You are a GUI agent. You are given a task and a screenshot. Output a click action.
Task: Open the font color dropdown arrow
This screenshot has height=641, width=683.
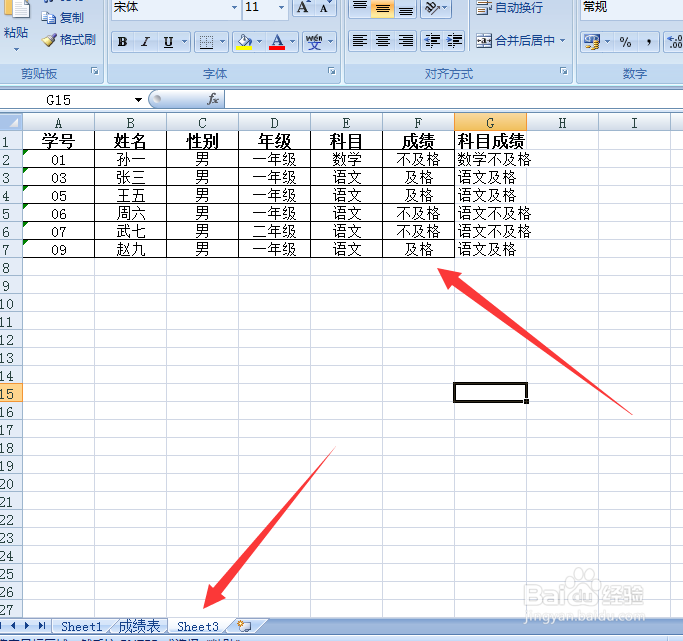293,42
